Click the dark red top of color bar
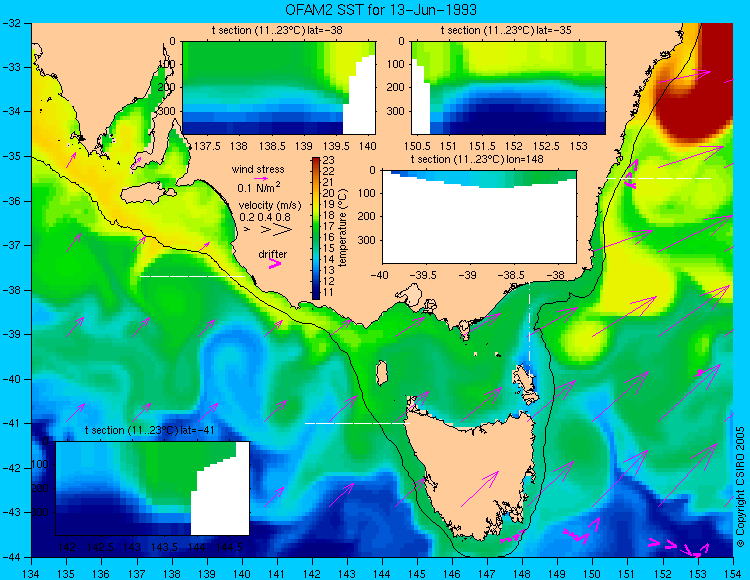The image size is (750, 580). (316, 160)
